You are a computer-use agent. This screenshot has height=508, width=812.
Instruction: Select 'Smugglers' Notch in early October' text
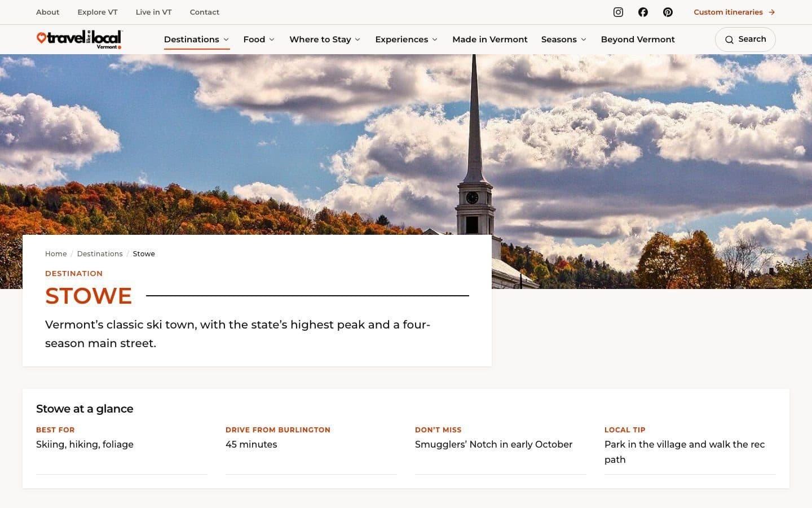pyautogui.click(x=493, y=444)
